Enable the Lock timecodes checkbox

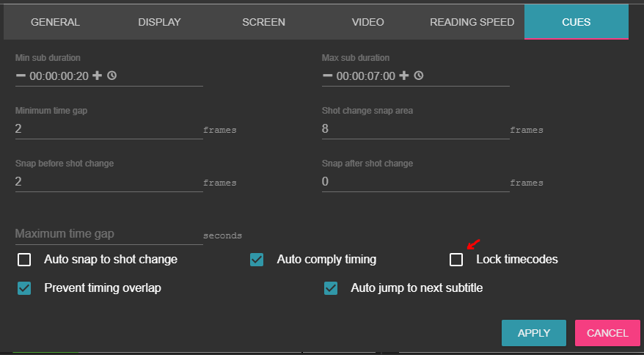coord(456,260)
